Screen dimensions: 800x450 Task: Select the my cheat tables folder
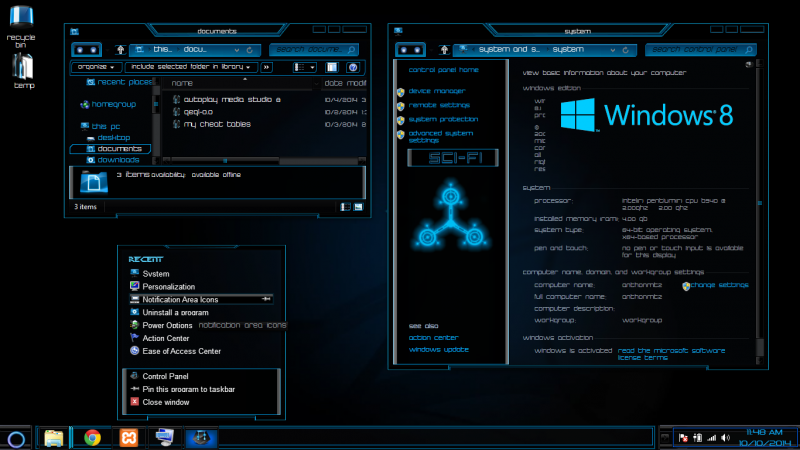[x=212, y=124]
